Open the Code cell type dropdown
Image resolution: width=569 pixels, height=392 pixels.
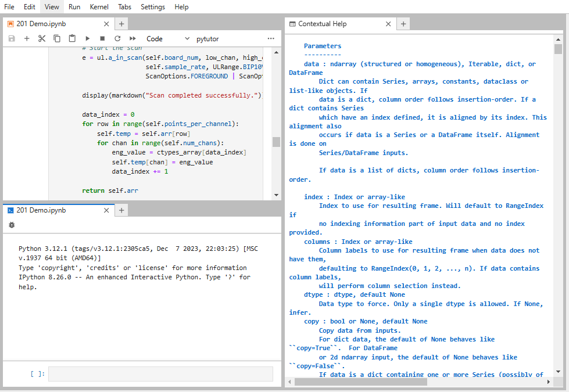pyautogui.click(x=167, y=39)
